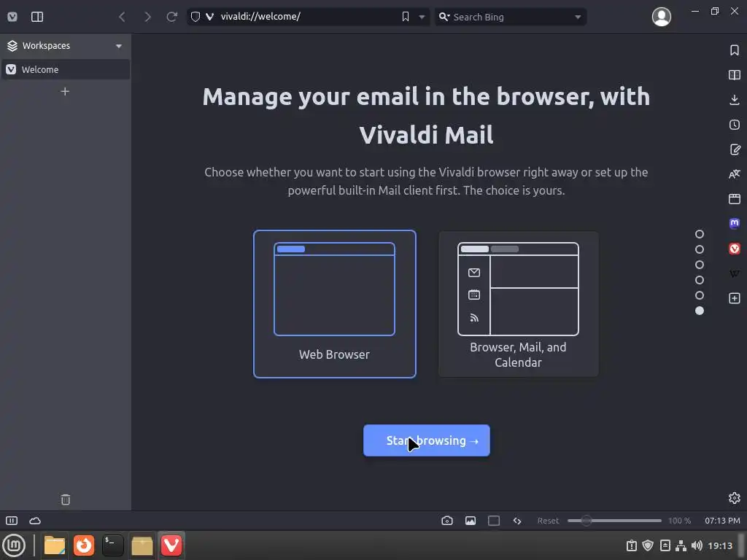Open the Translate panel

tap(734, 174)
